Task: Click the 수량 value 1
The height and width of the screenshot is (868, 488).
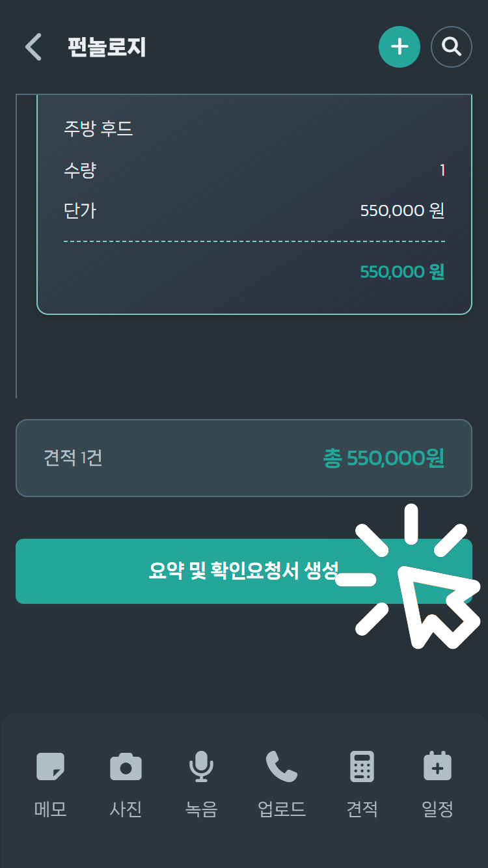Action: (442, 171)
